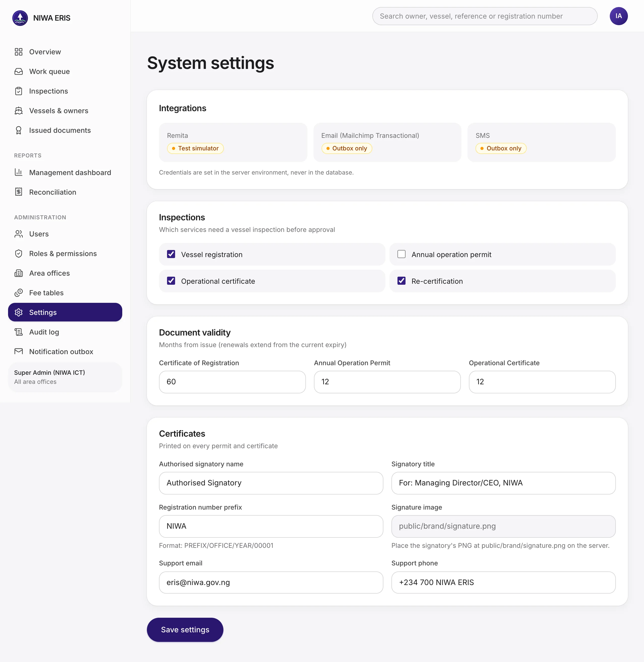
Task: Click the SMS Outbox only badge
Action: tap(501, 148)
